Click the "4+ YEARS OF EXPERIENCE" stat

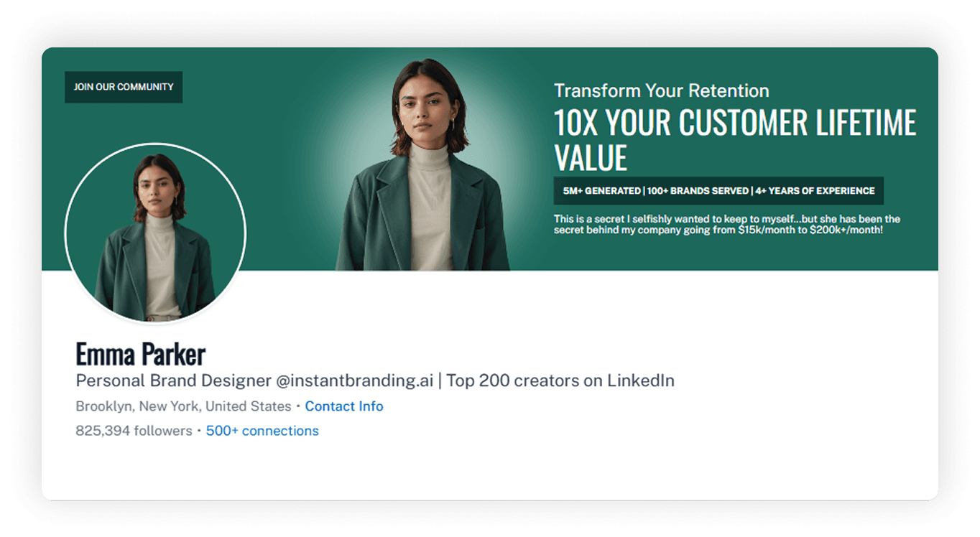click(815, 191)
